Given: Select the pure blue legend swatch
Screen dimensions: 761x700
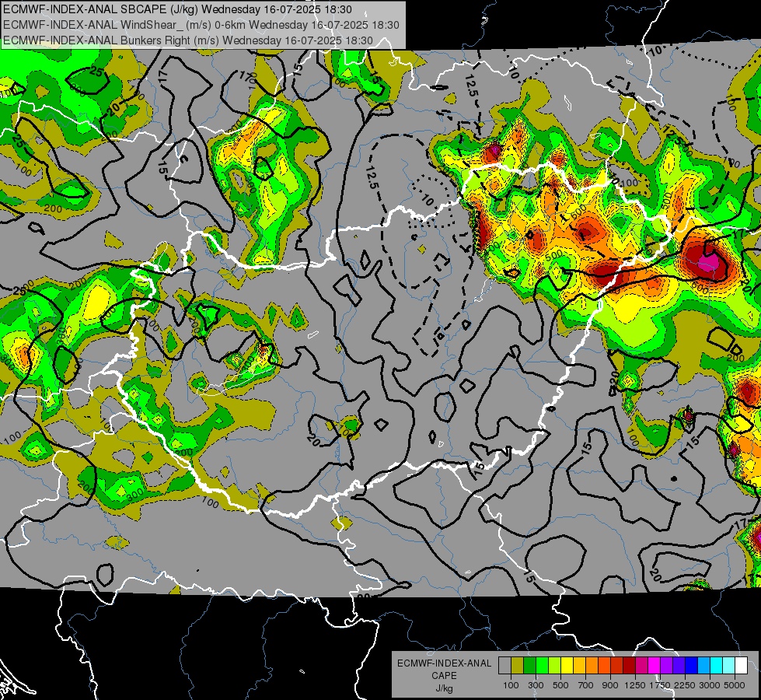Looking at the screenshot, I should click(x=692, y=666).
